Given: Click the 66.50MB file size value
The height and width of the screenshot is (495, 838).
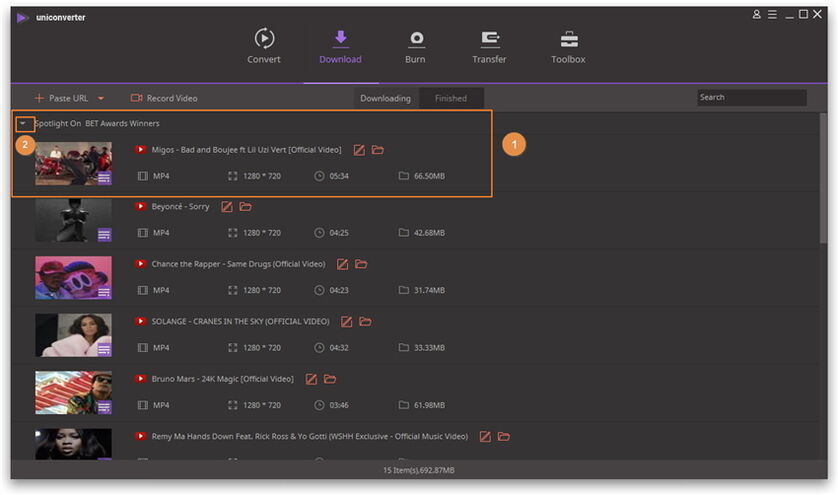Looking at the screenshot, I should [429, 176].
